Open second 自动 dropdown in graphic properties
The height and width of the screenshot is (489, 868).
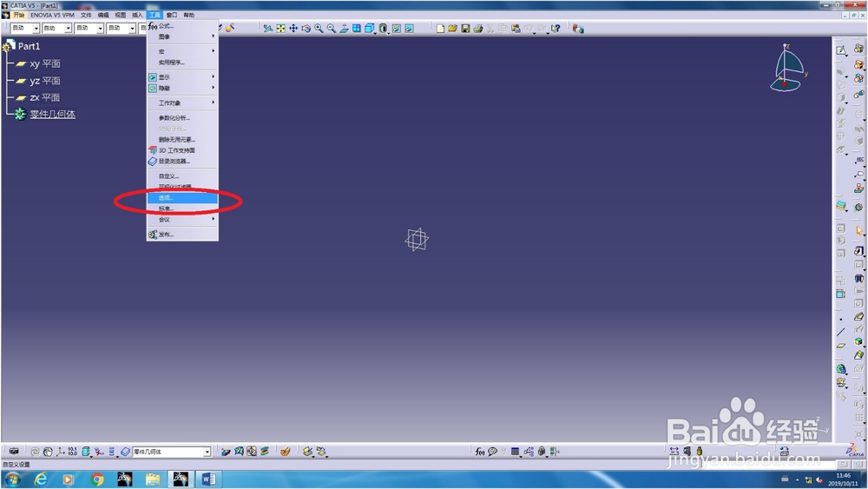coord(68,29)
